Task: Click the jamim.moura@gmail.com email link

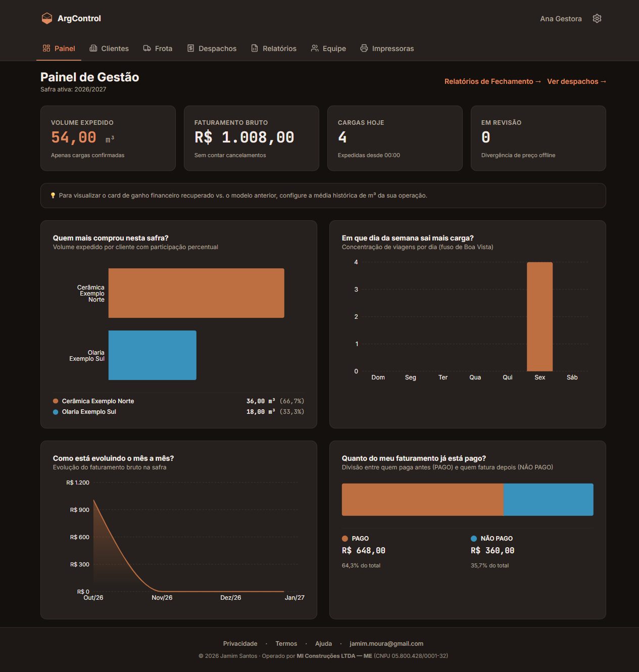Action: (386, 644)
